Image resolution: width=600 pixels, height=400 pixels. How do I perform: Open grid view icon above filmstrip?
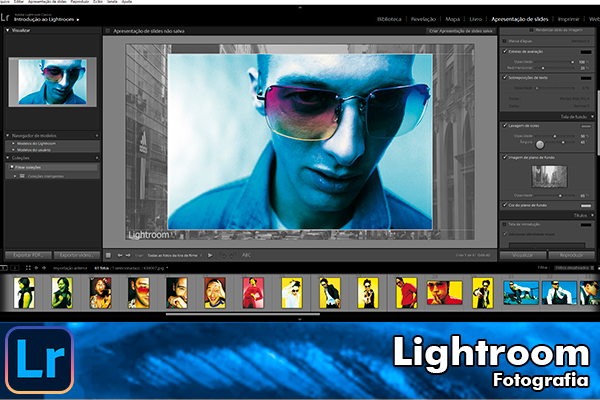coord(28,268)
